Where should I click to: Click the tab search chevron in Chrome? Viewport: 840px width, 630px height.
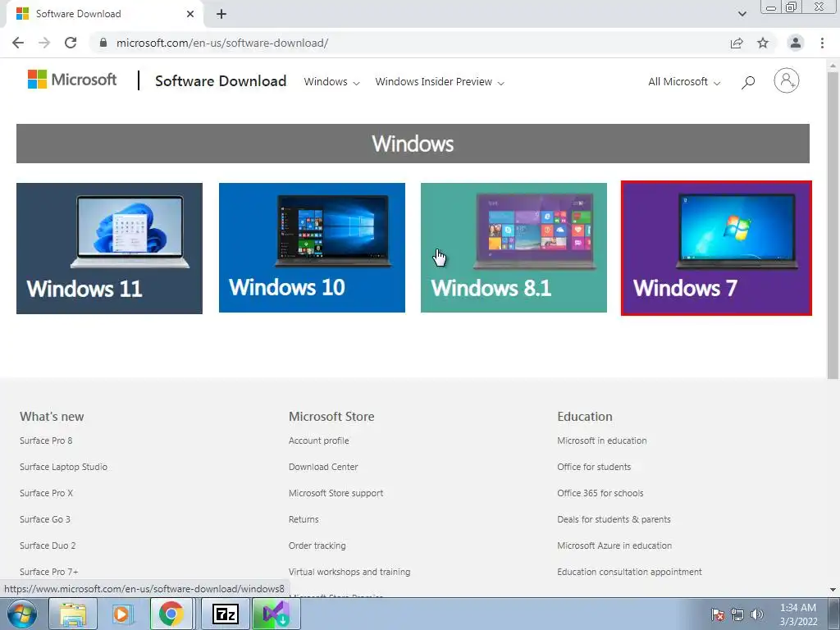(x=742, y=14)
